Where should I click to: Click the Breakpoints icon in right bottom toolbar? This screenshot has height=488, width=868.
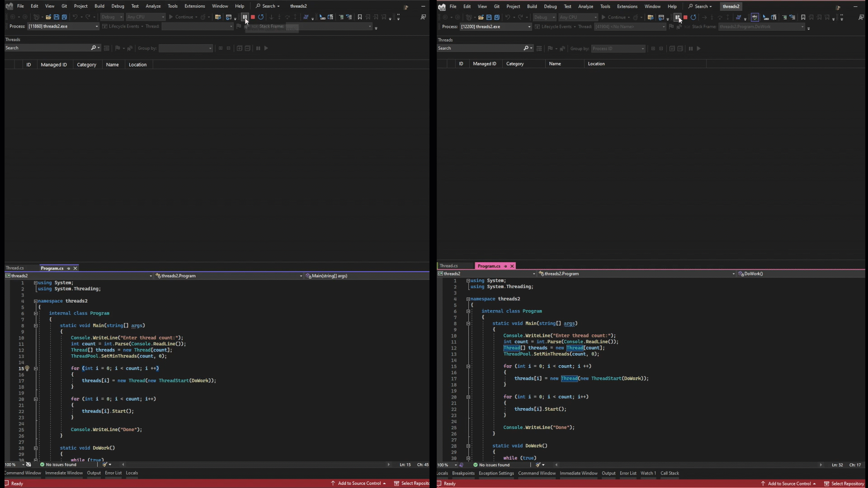click(x=463, y=473)
